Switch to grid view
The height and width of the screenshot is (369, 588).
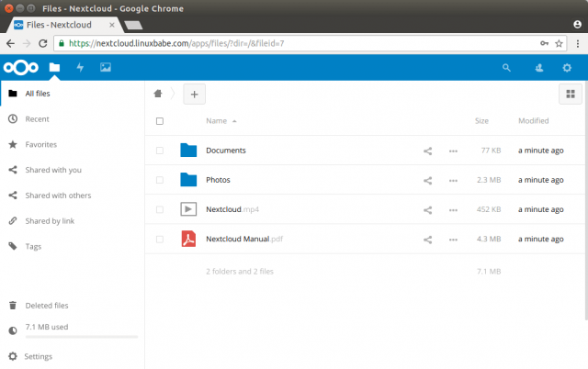570,94
